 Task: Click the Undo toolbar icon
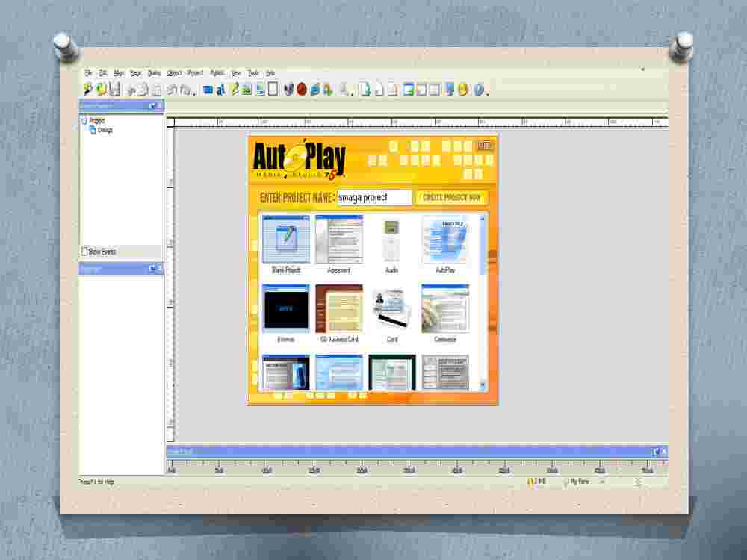click(172, 90)
